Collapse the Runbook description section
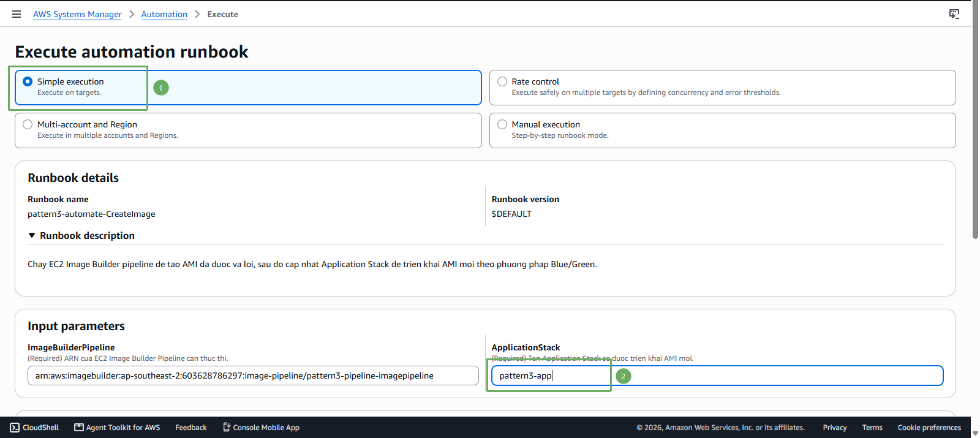 coord(81,236)
